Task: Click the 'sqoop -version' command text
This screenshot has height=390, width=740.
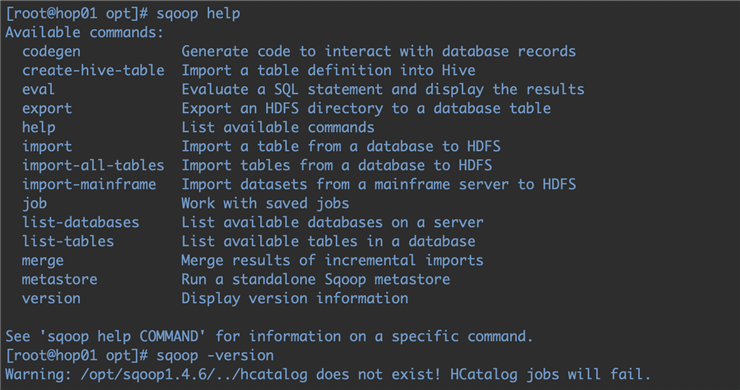Action: click(215, 356)
